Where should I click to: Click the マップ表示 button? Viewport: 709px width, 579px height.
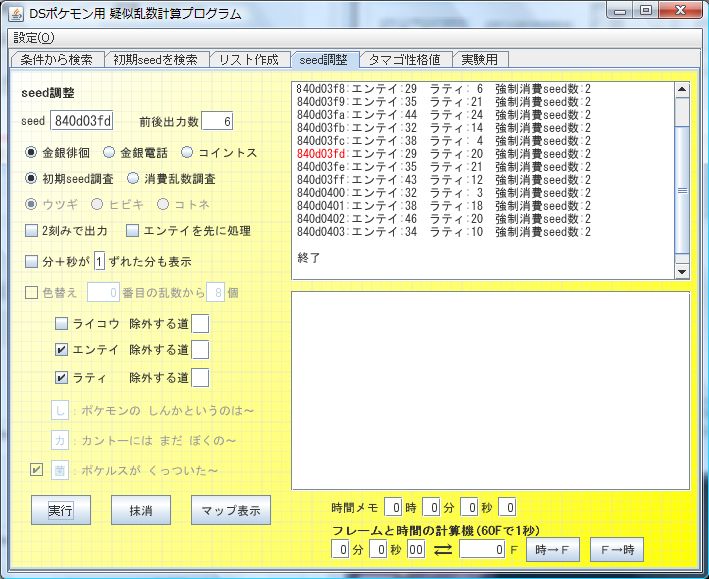coord(231,510)
